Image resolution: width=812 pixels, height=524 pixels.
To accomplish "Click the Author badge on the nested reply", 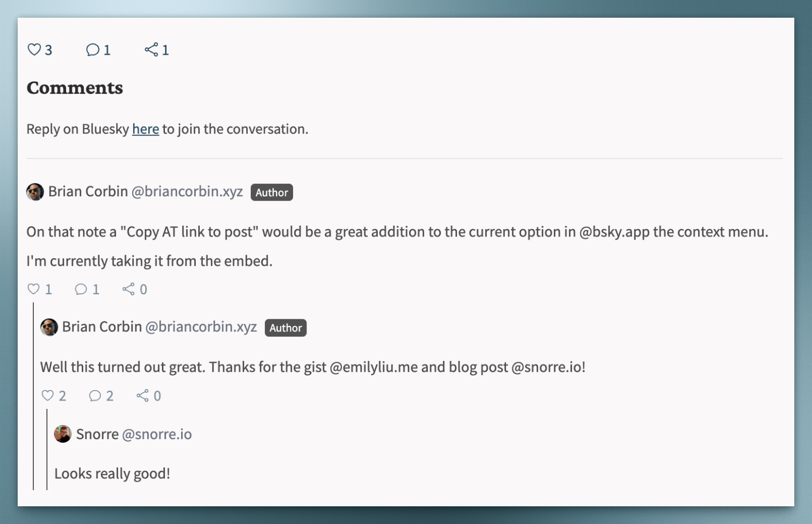I will [x=286, y=328].
